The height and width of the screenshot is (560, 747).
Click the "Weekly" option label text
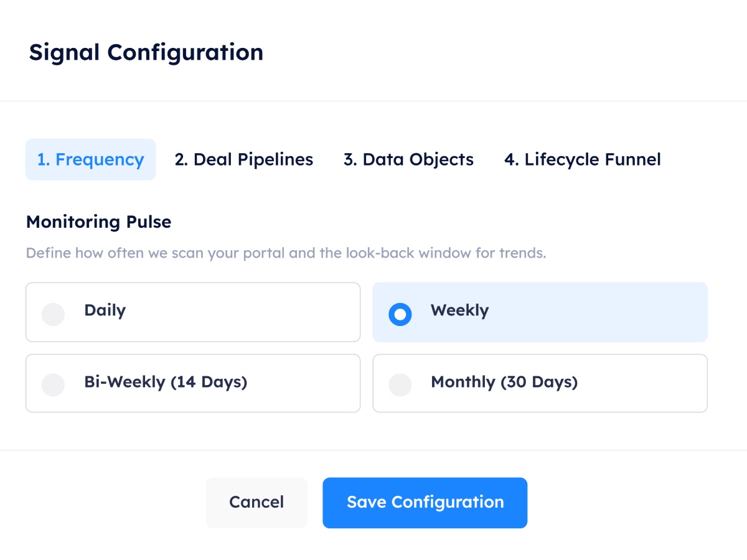(459, 310)
